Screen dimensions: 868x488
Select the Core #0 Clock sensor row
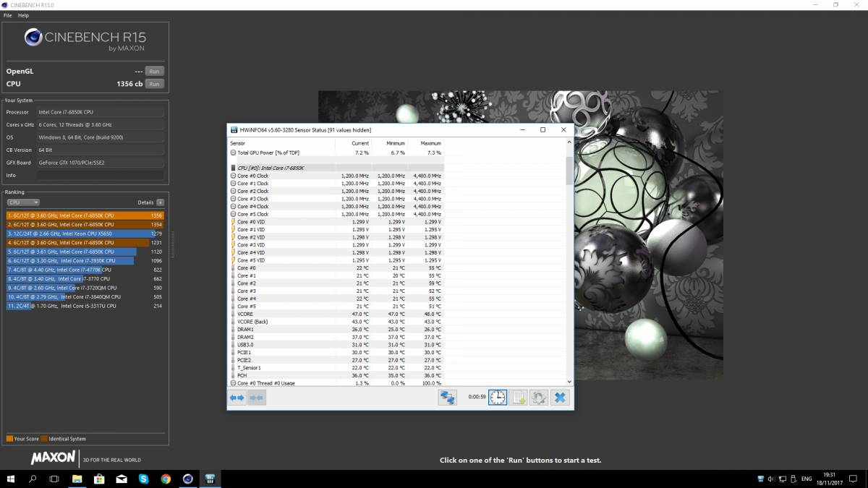click(336, 176)
